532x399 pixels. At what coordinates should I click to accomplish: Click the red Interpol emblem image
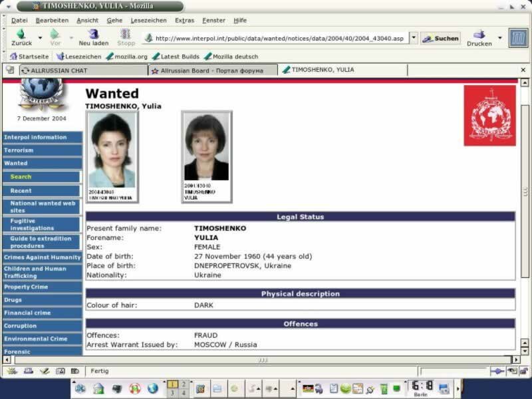tap(489, 115)
